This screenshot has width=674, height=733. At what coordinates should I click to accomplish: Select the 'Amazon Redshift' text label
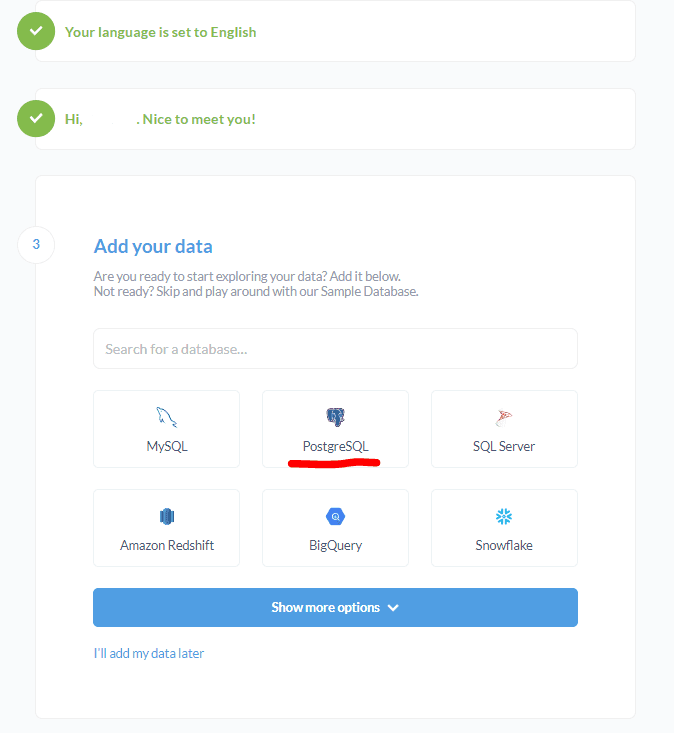pyautogui.click(x=167, y=545)
